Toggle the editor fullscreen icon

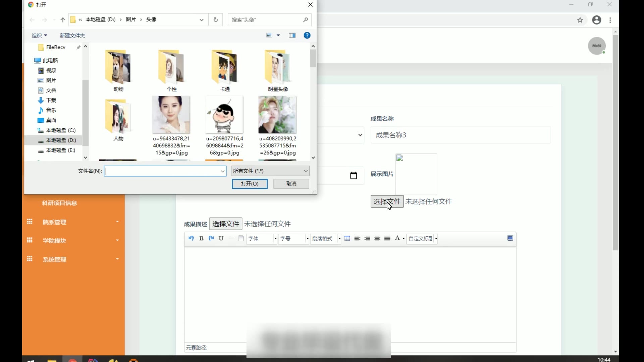pos(510,238)
